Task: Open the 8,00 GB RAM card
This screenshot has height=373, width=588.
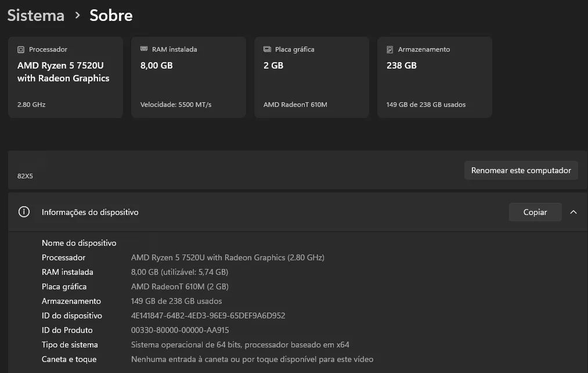Action: [189, 77]
